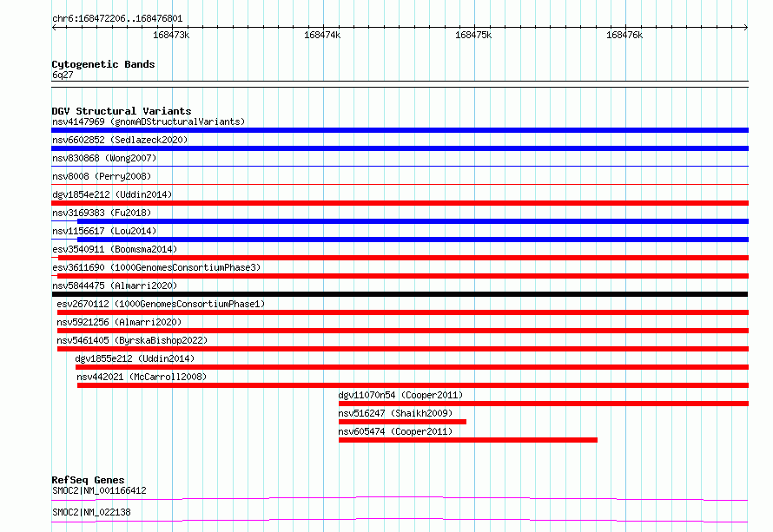The image size is (773, 532).
Task: Select the red nsv605474 variant bar
Action: (468, 440)
